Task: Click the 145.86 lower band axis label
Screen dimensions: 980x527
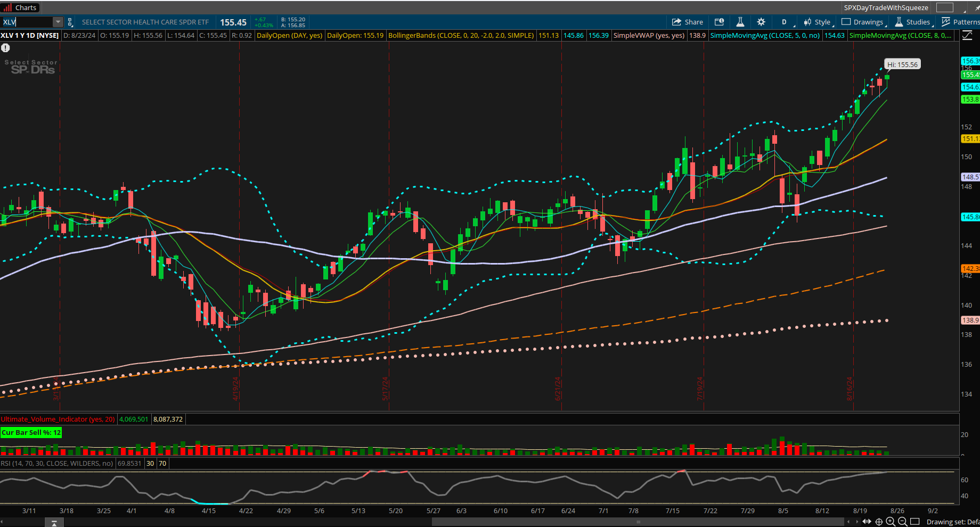Action: pyautogui.click(x=970, y=217)
